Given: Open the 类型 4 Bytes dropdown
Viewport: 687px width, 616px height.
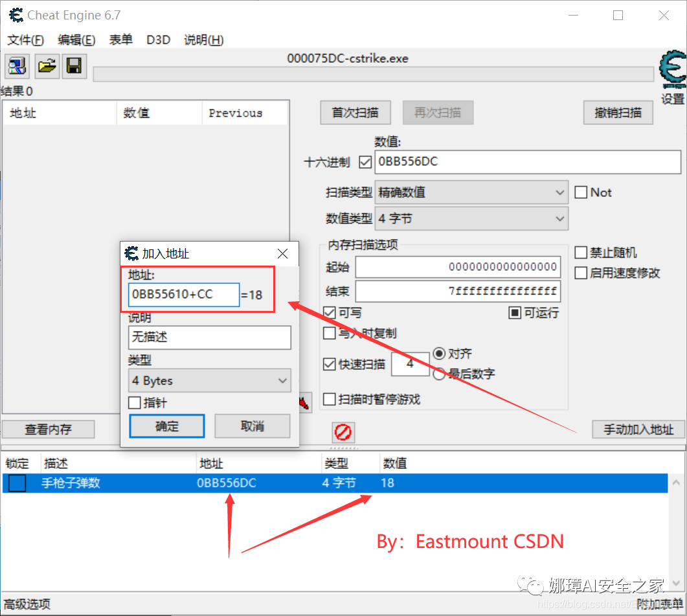Looking at the screenshot, I should coord(209,381).
